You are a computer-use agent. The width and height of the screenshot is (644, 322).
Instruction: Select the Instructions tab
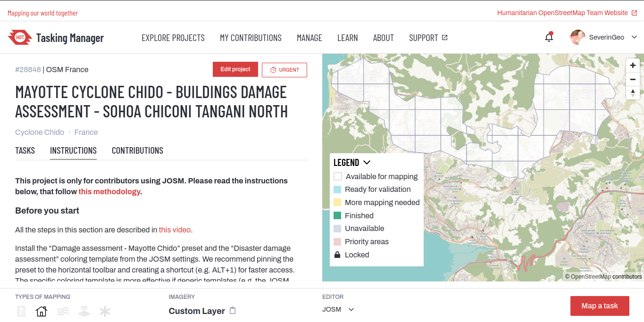73,150
